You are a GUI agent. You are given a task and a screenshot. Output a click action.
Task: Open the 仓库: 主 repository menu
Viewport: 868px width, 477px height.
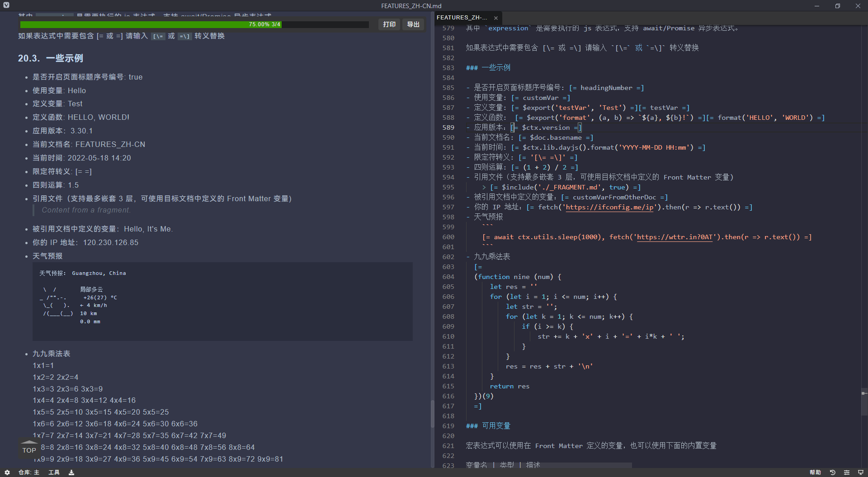tap(29, 472)
